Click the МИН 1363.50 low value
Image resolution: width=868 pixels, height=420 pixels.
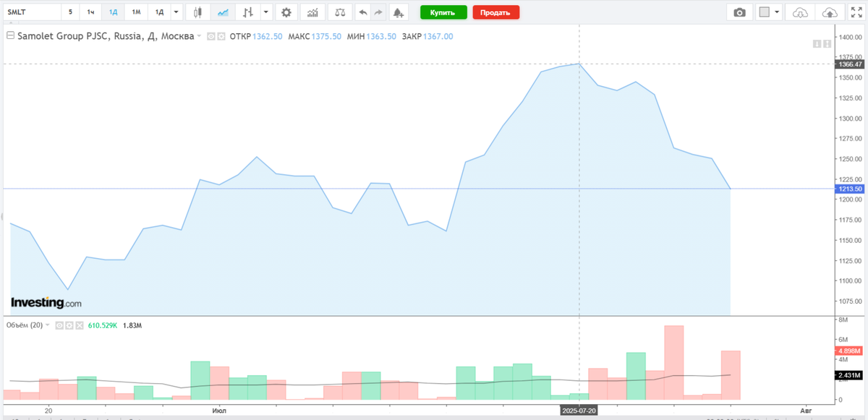click(371, 36)
